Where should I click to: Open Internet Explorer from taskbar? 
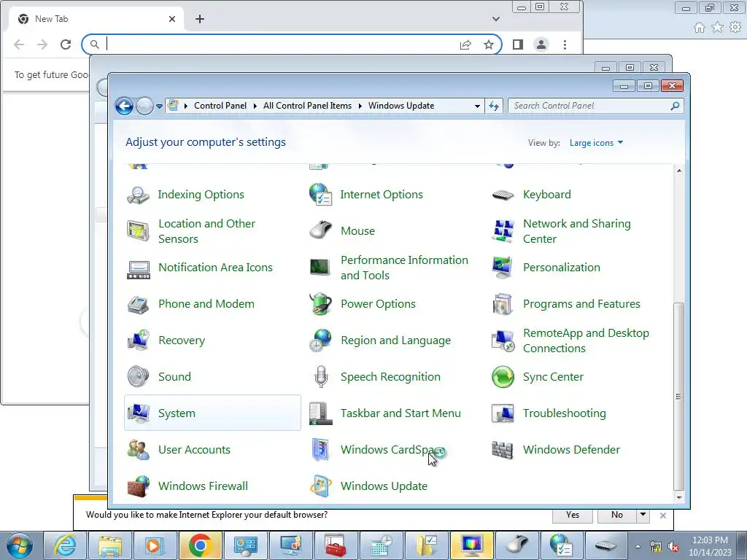[65, 545]
